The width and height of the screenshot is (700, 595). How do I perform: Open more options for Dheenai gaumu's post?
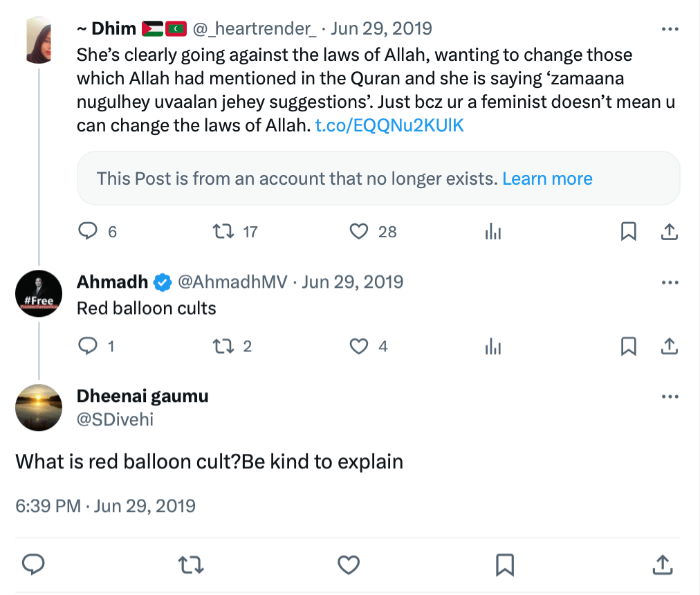670,397
